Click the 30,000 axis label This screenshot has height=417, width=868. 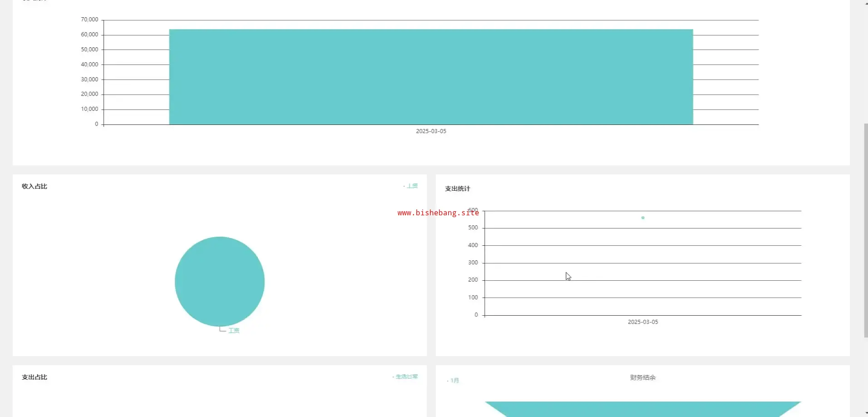coord(89,79)
